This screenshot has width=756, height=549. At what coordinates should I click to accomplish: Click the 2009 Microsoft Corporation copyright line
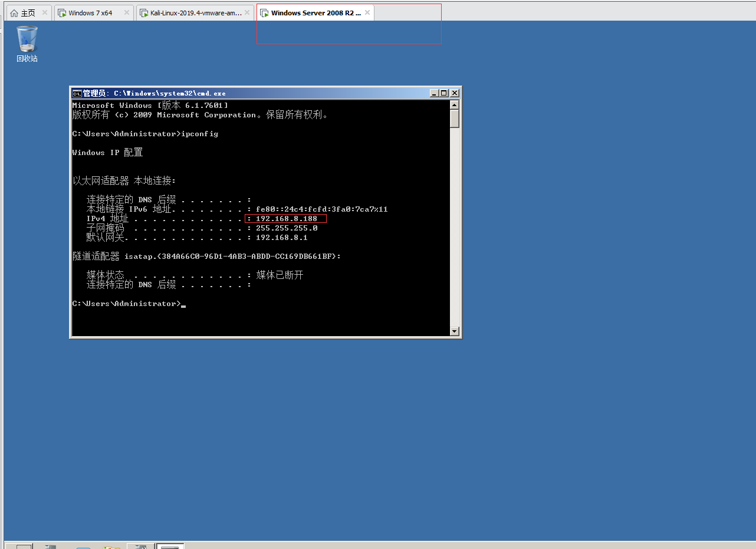point(200,115)
